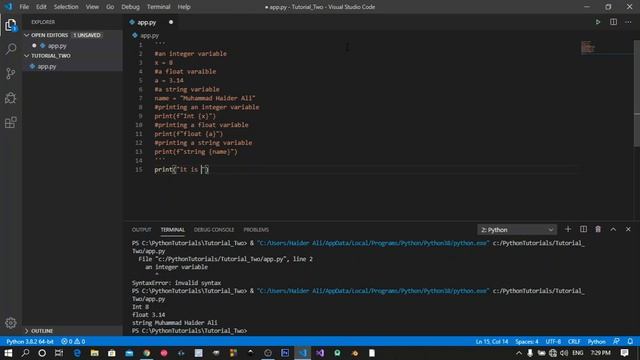Screen dimensions: 640x360
Task: Open Cortana circle on taskbar
Action: [x=42, y=353]
